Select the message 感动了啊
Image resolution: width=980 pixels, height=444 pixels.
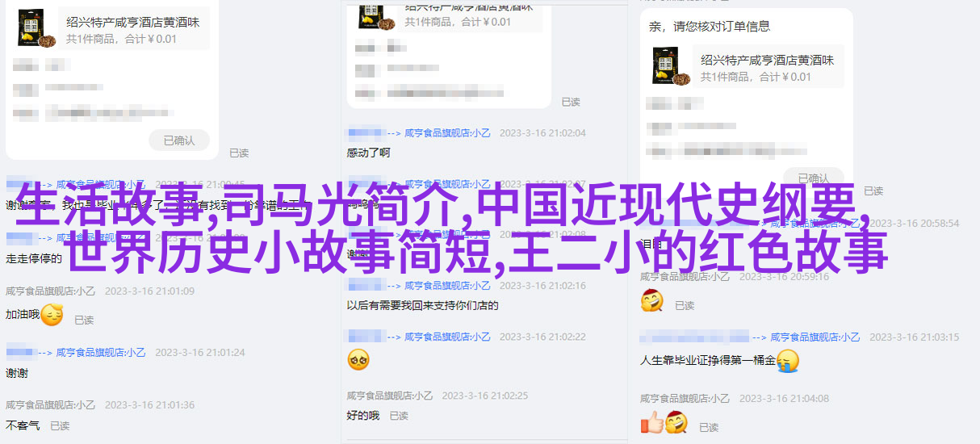[x=369, y=153]
